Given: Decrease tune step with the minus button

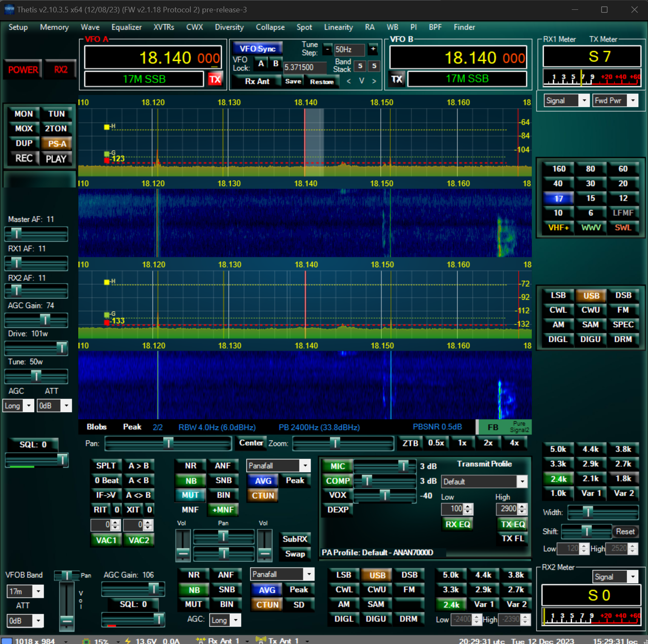Looking at the screenshot, I should [x=327, y=49].
